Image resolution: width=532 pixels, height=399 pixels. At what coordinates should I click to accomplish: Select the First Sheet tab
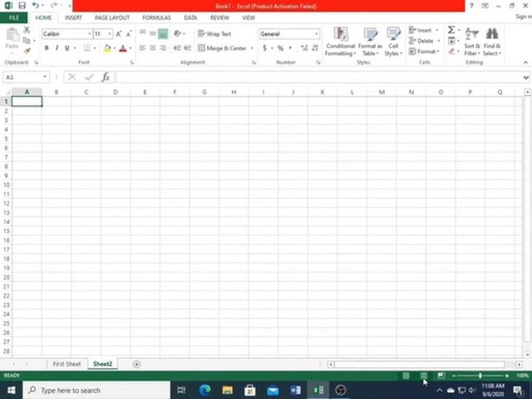pyautogui.click(x=67, y=364)
